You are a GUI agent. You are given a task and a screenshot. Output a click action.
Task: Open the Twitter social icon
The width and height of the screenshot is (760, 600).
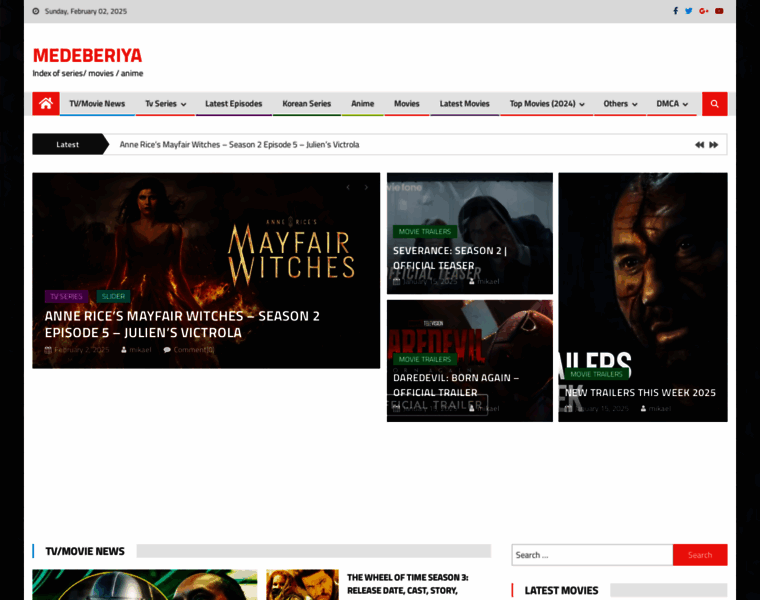(x=689, y=11)
